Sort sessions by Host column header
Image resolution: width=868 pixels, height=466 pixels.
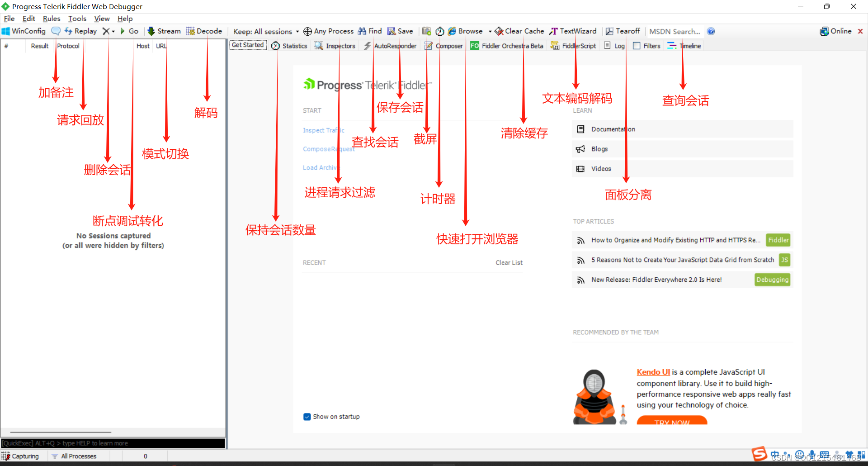coord(143,46)
